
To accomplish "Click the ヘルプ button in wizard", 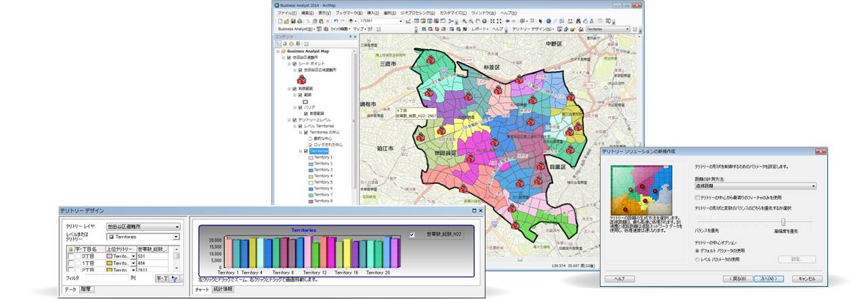I will [x=620, y=278].
